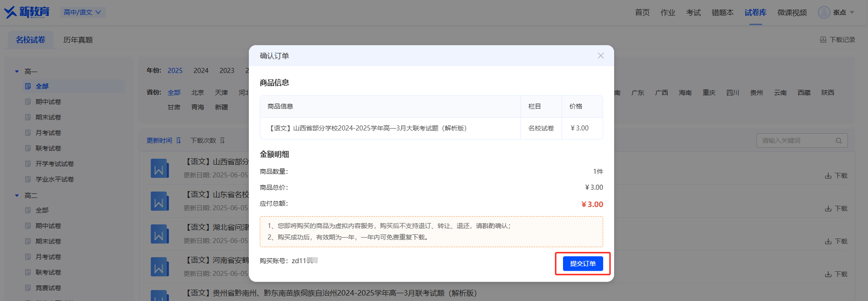868x301 pixels.
Task: Select 月考试卷 under 高一
Action: pos(48,133)
